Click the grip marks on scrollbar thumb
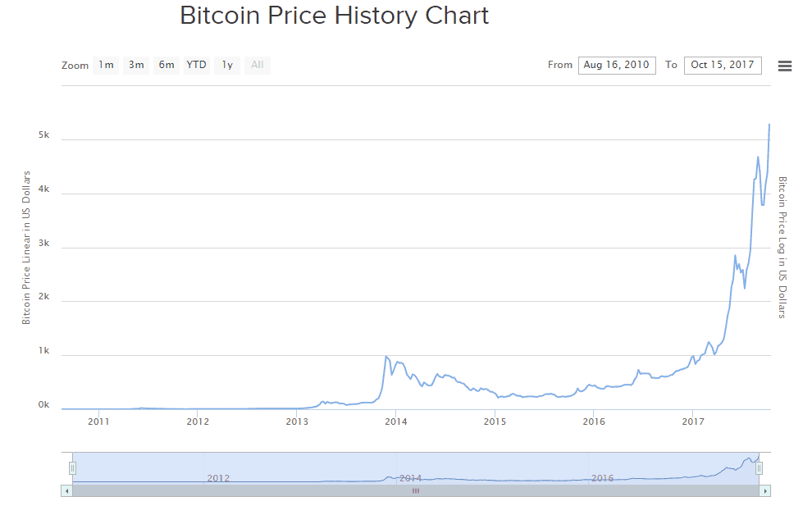Viewport: 812px width, 506px height. (415, 490)
